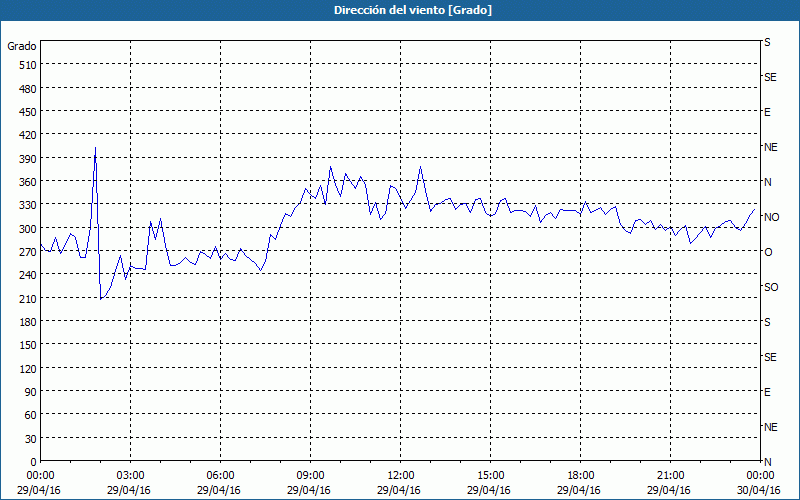Viewport: 800px width, 500px height.
Task: Click the 480 value on the degree axis
Action: [29, 89]
